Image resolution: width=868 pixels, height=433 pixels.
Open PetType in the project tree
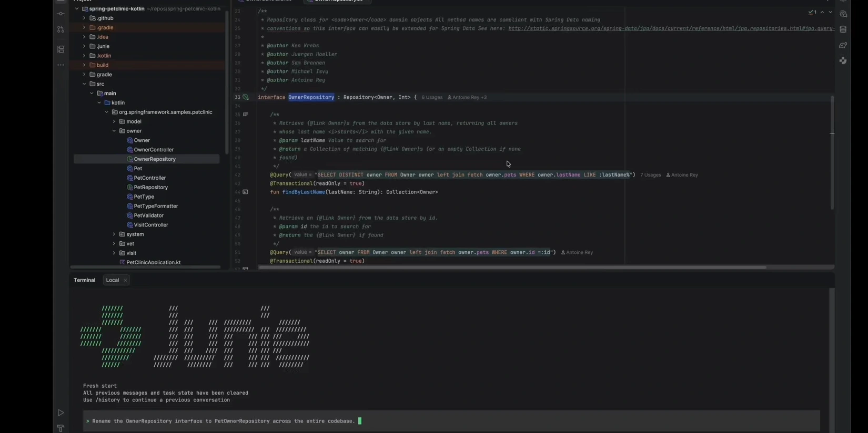pos(144,197)
